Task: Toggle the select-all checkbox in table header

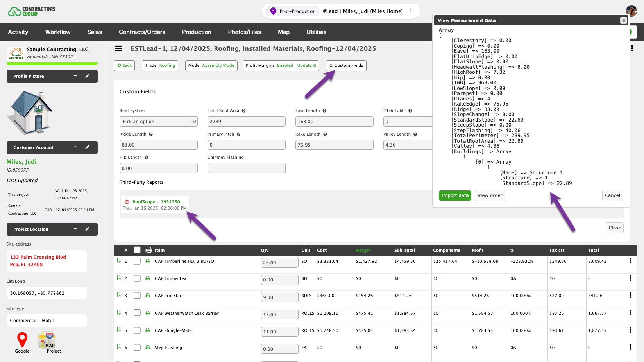Action: tap(137, 250)
